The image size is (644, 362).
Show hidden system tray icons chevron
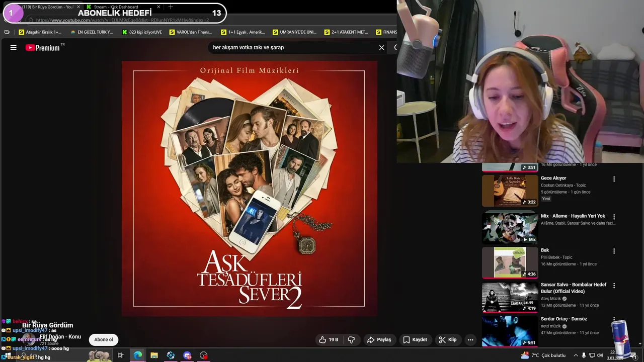pos(576,355)
